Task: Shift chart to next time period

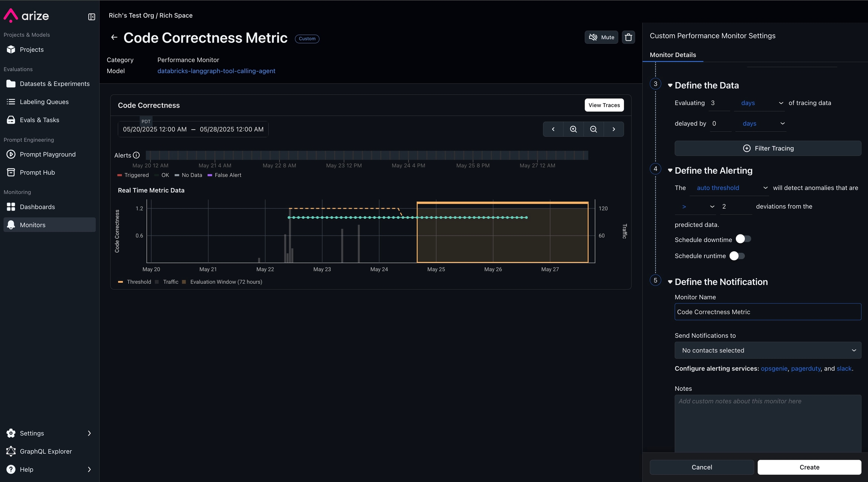Action: pos(613,129)
